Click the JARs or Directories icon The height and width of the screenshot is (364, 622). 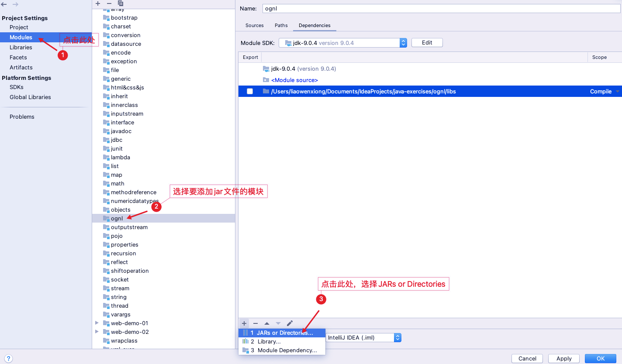tap(245, 333)
